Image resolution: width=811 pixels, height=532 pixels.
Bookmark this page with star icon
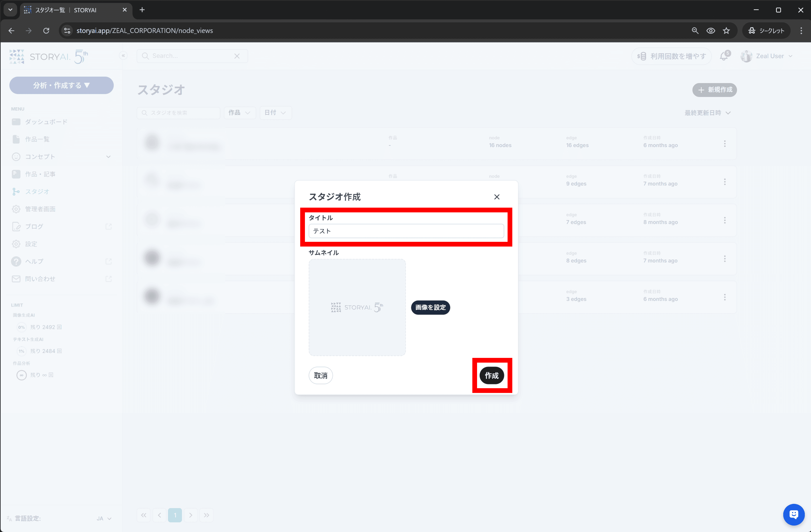726,31
